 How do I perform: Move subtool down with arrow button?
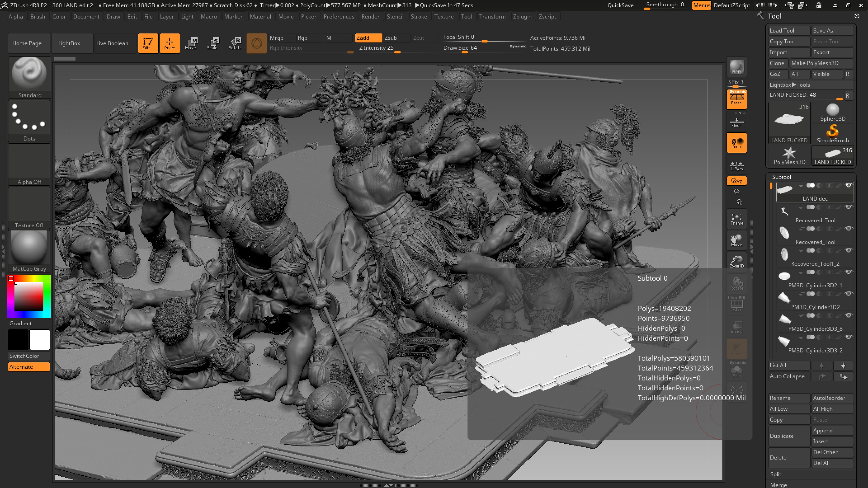[x=843, y=365]
